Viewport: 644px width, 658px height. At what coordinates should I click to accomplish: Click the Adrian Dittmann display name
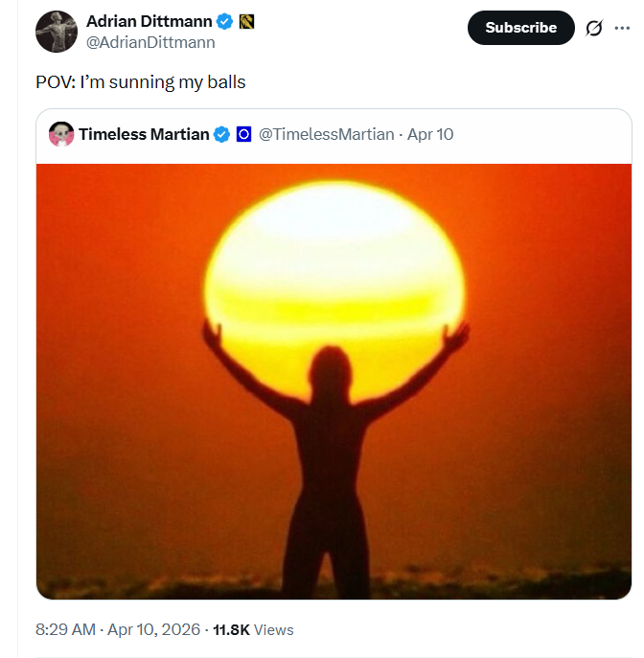(x=149, y=21)
